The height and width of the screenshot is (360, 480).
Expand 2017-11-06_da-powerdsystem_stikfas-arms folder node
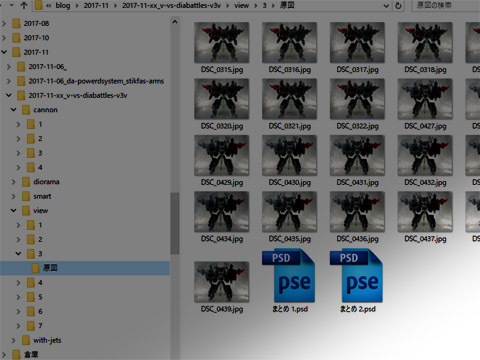click(x=9, y=81)
